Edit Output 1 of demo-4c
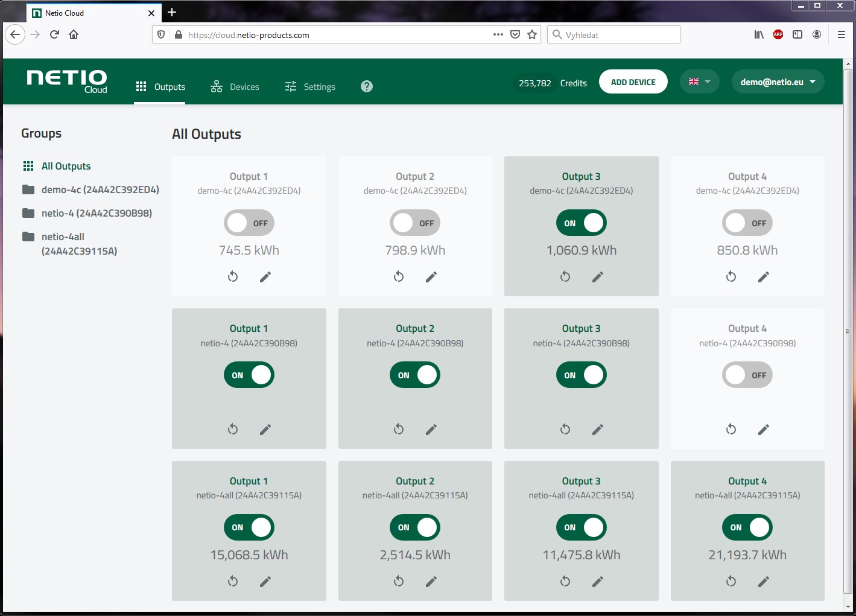Viewport: 856px width, 616px height. [265, 277]
